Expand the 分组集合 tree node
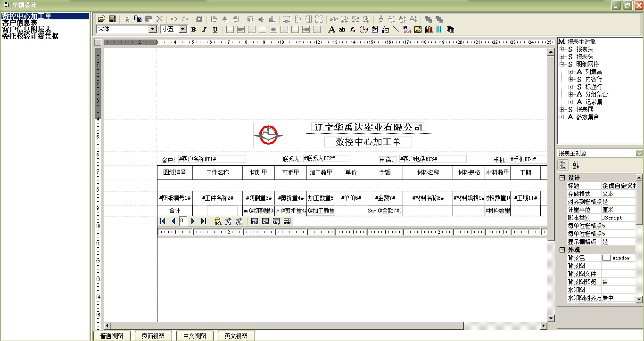This screenshot has width=644, height=341. click(571, 95)
